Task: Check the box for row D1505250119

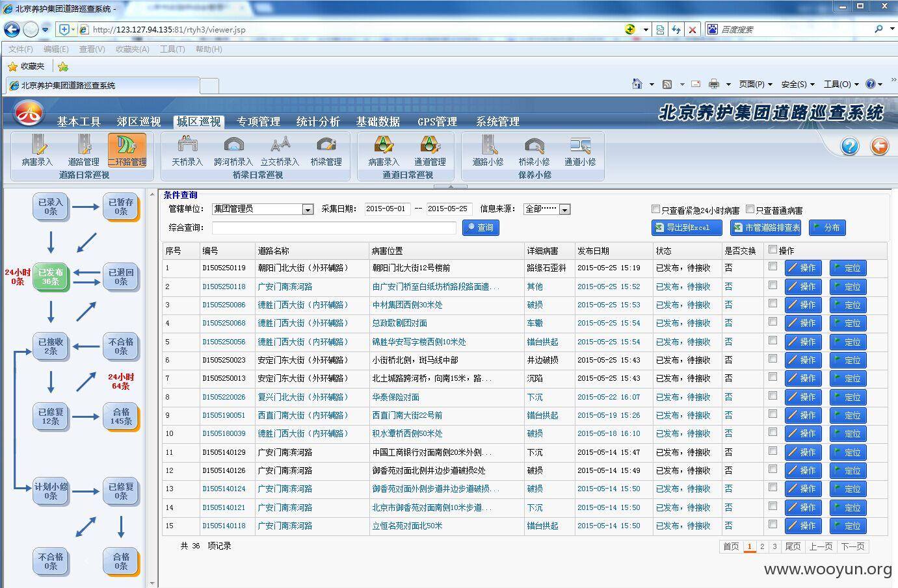Action: [x=773, y=266]
